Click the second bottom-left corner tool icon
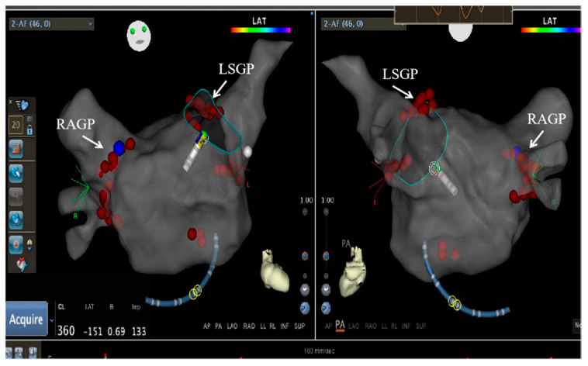 coord(19,353)
